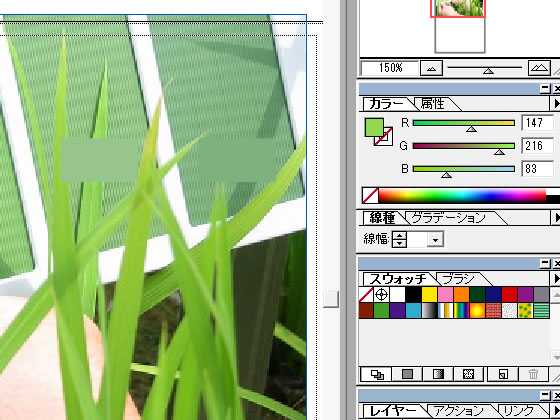Open the Color panel flyout menu arrow
Viewport: 560px width, 420px height.
tap(556, 104)
